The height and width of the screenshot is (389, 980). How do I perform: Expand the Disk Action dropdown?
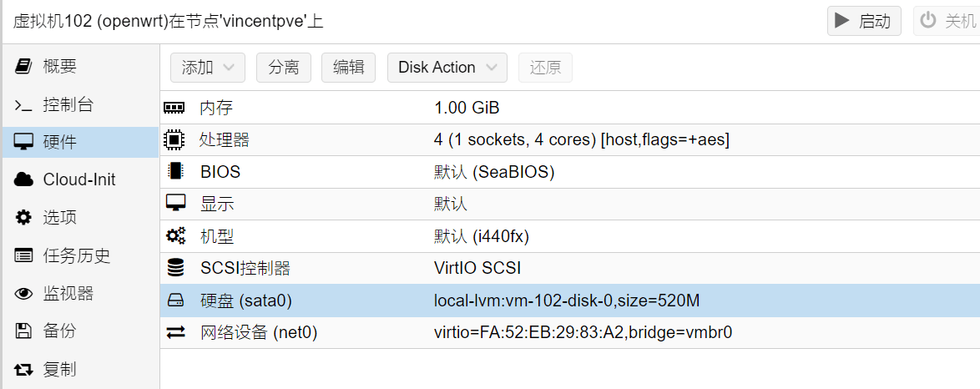point(447,68)
